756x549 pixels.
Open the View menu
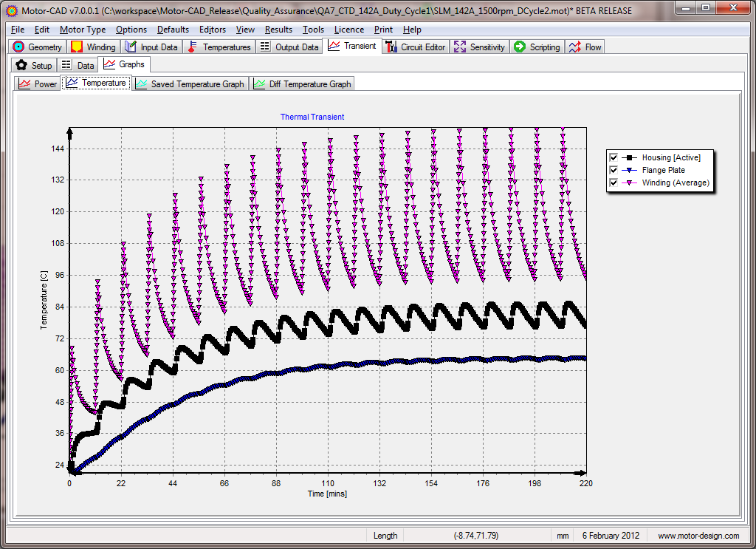[x=245, y=30]
